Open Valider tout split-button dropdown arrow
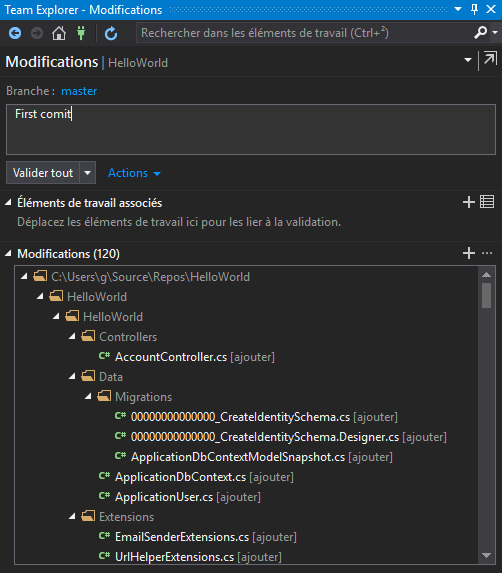This screenshot has height=573, width=502. click(87, 173)
